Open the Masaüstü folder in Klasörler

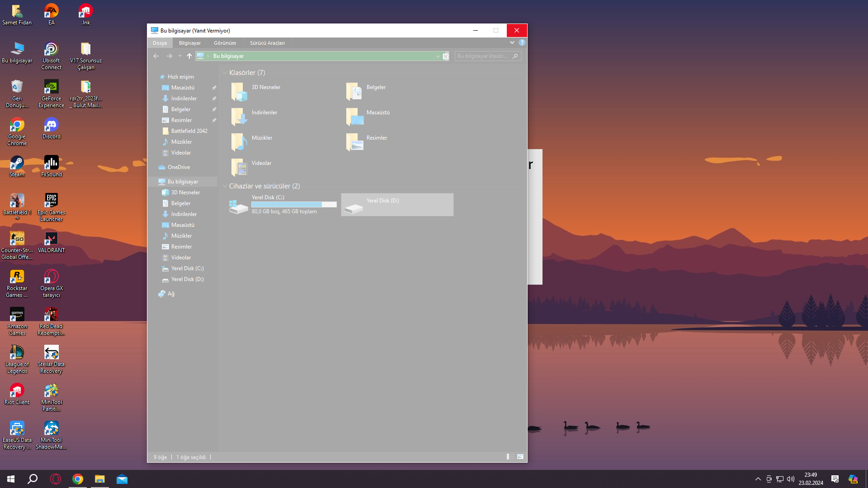click(354, 117)
